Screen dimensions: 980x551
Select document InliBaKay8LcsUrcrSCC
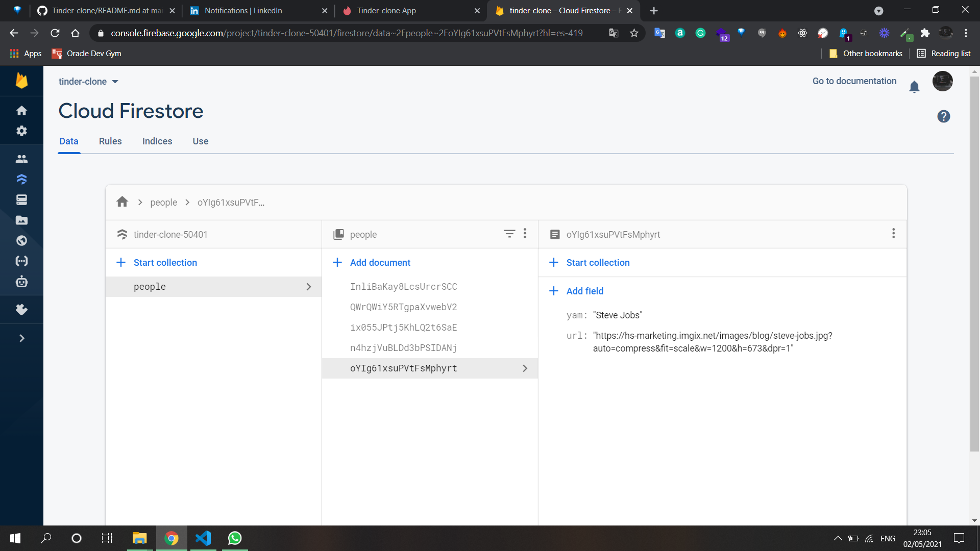pos(403,287)
